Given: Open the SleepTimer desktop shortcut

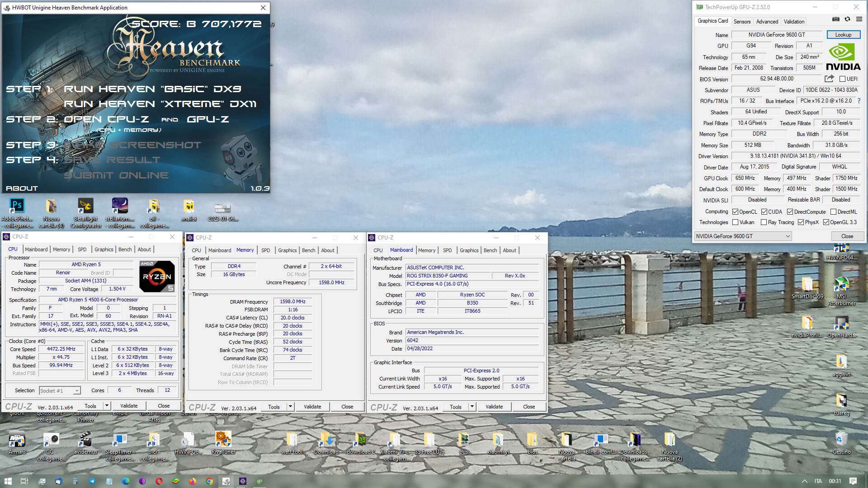Looking at the screenshot, I should click(x=120, y=446).
